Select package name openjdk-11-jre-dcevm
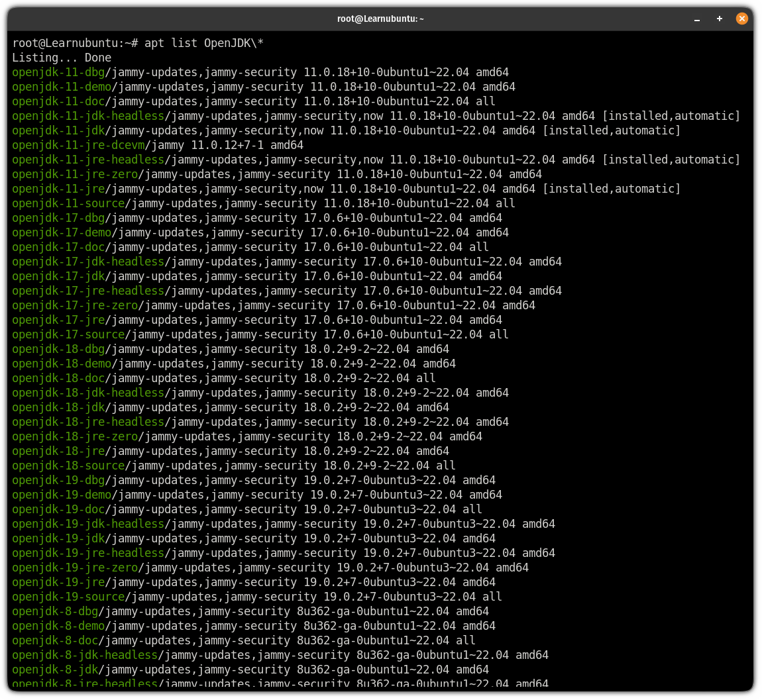Viewport: 762px width, 700px height. [x=78, y=145]
